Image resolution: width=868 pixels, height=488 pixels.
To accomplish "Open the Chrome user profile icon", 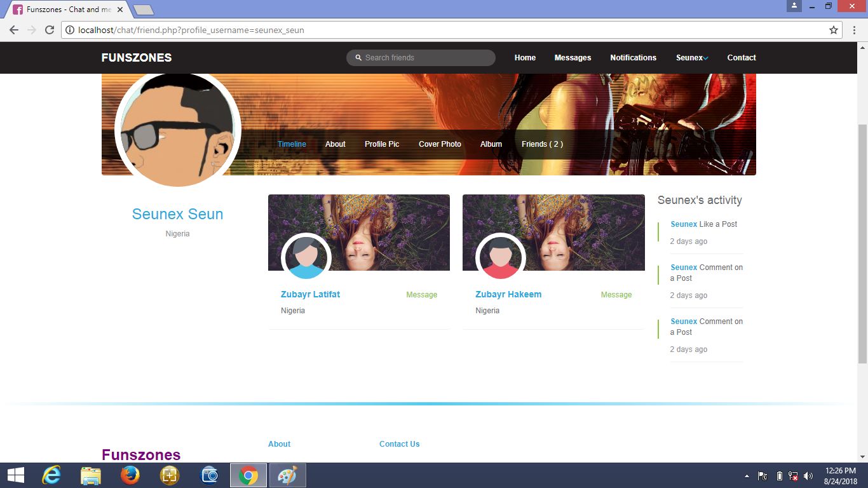I will (794, 6).
